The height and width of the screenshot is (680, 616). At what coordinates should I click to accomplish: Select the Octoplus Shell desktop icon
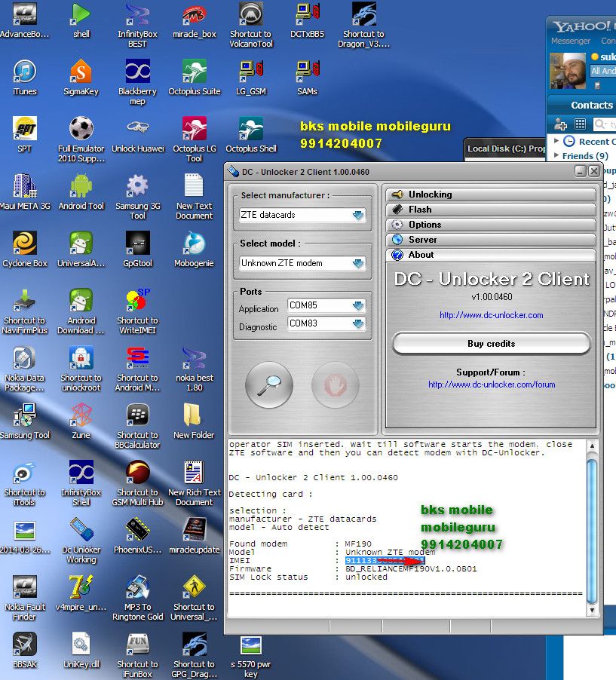click(251, 135)
